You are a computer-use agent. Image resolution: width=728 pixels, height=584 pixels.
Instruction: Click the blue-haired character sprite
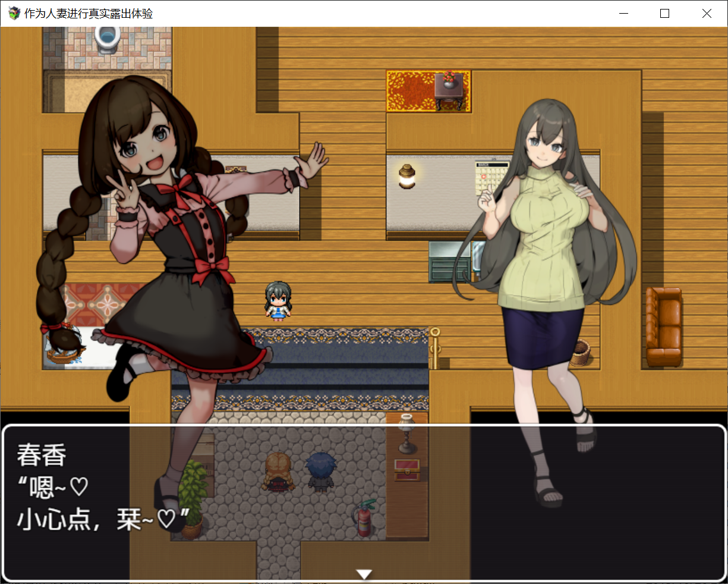(321, 471)
